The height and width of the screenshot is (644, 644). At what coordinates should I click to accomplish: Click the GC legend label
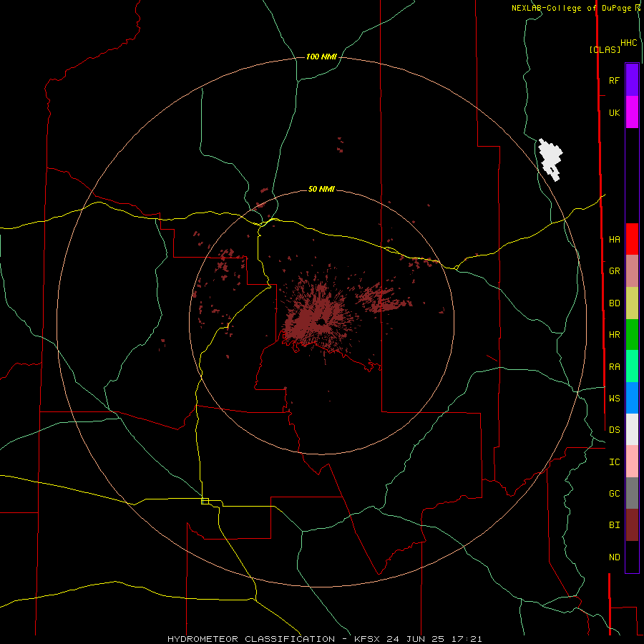pos(614,494)
